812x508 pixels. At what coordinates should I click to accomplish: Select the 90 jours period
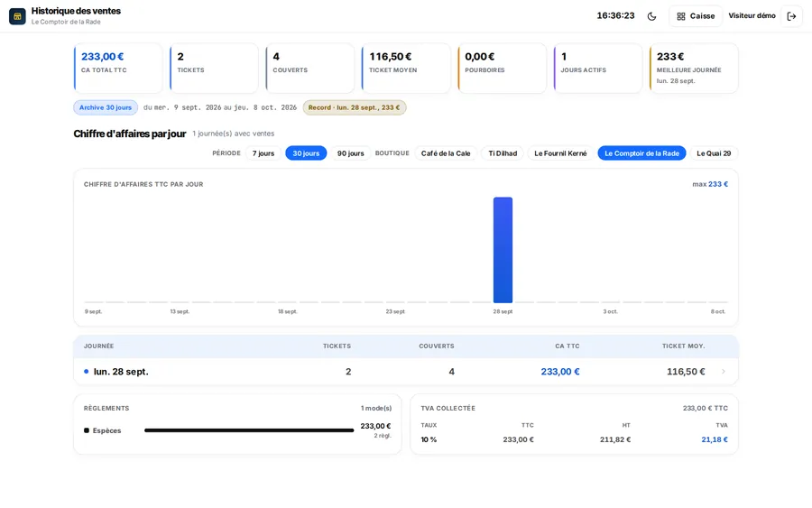351,153
